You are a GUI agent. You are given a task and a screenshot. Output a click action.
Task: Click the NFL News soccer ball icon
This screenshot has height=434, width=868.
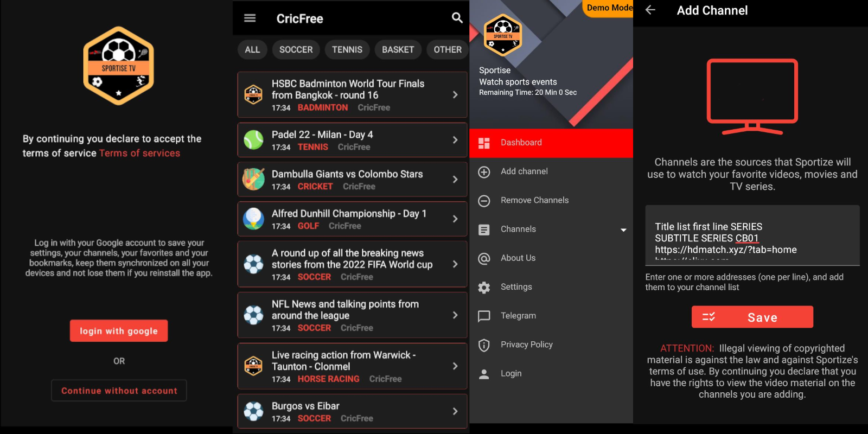pos(253,315)
